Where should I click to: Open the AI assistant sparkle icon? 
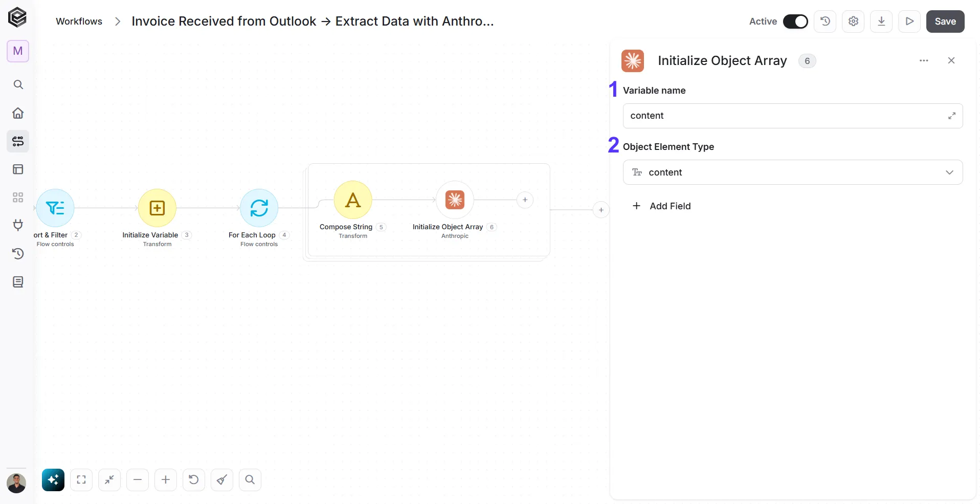click(x=53, y=480)
